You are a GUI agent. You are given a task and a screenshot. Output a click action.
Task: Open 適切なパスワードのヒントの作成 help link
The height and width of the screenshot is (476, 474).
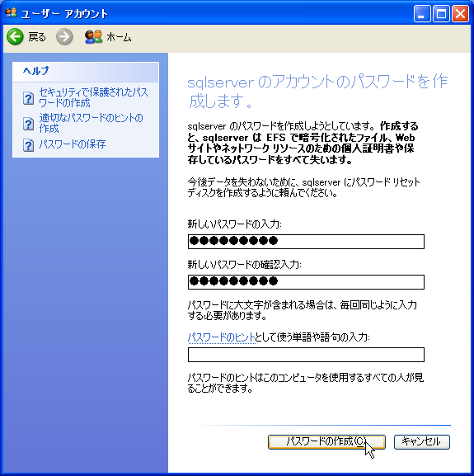[x=91, y=123]
